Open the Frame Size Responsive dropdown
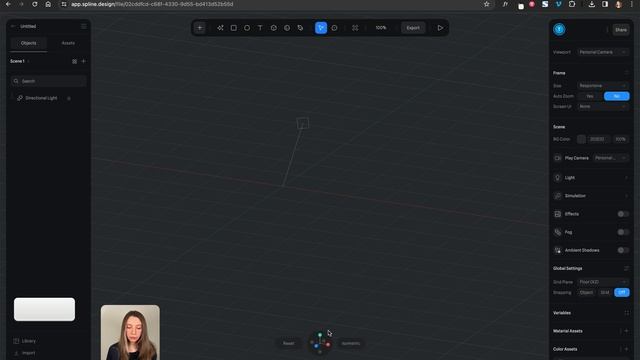Viewport: 640px width, 360px height. tap(603, 86)
